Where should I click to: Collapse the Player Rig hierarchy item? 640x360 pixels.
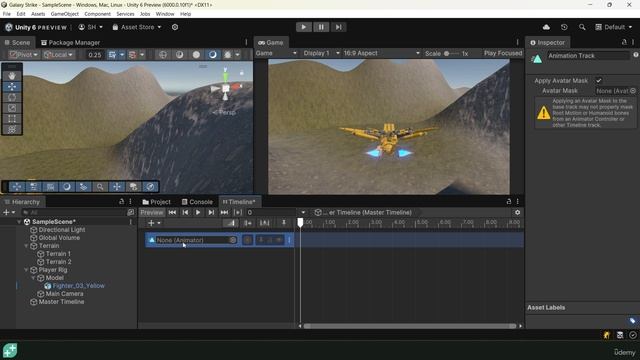pos(27,270)
